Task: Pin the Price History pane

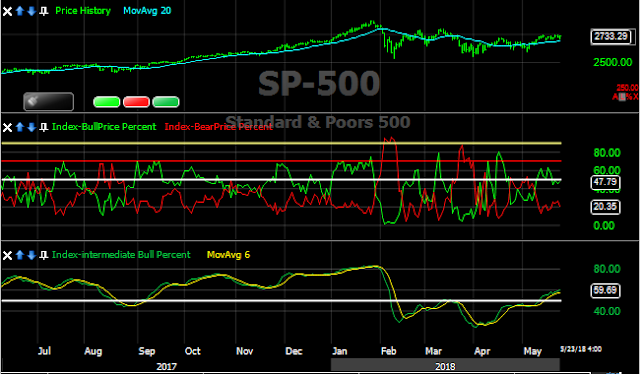Action: coord(43,11)
